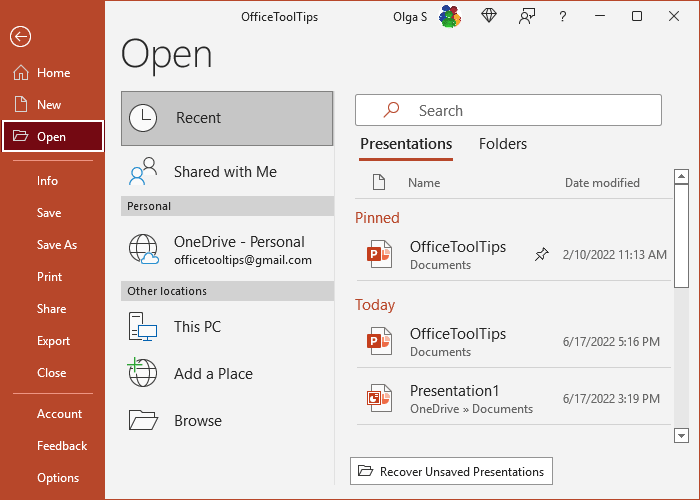Click the Shared with Me people icon
This screenshot has height=500, width=700.
point(143,171)
